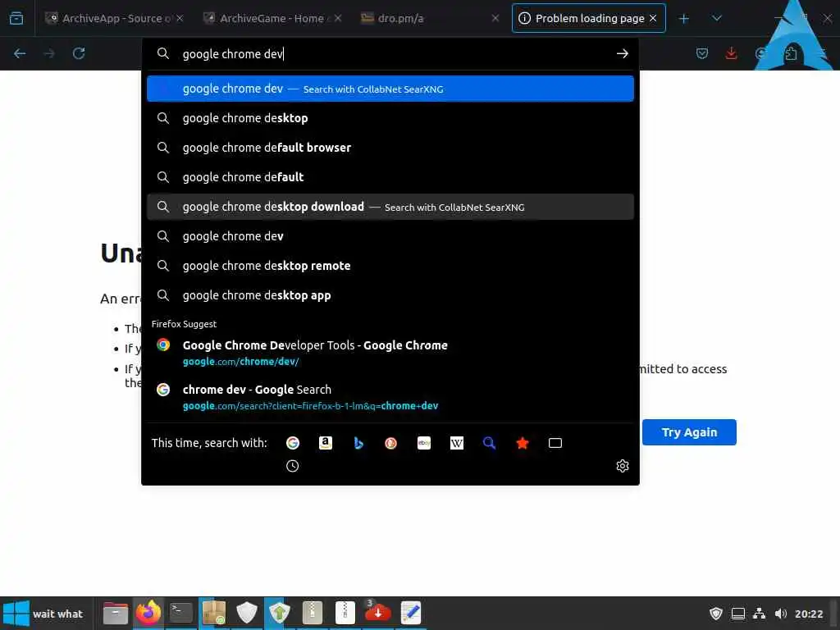Open the 'wait what' start menu
840x630 pixels.
click(44, 614)
